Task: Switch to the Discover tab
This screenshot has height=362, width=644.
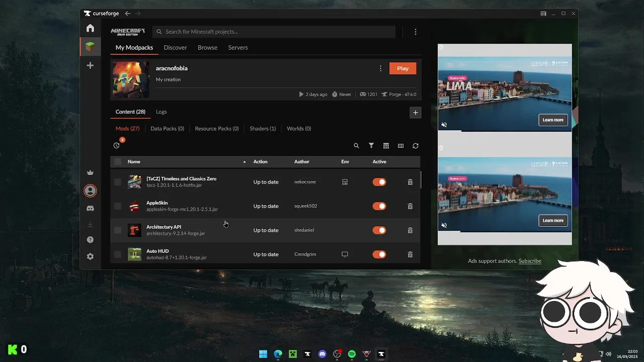Action: [175, 47]
